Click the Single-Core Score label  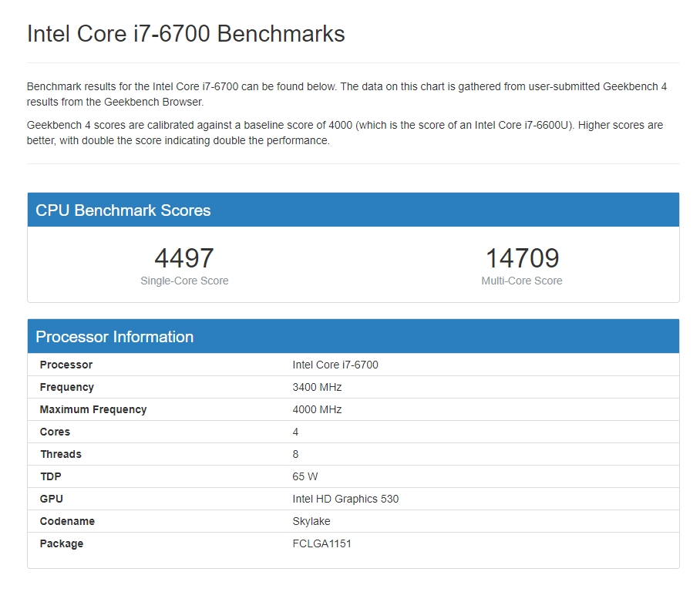pos(184,281)
